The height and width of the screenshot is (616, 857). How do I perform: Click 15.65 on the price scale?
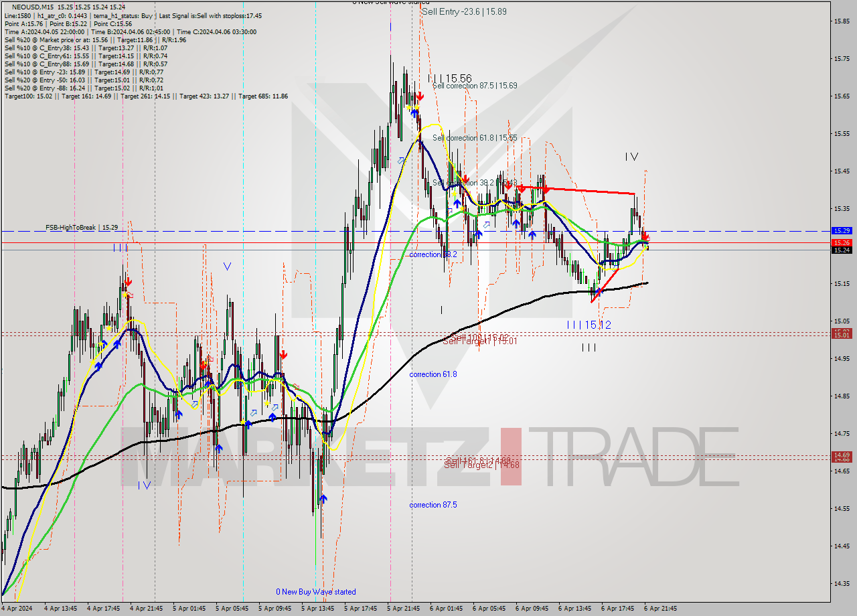(842, 96)
